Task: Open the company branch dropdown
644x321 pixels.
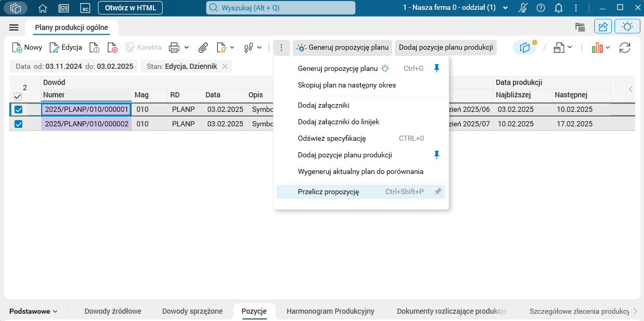Action: click(x=506, y=8)
